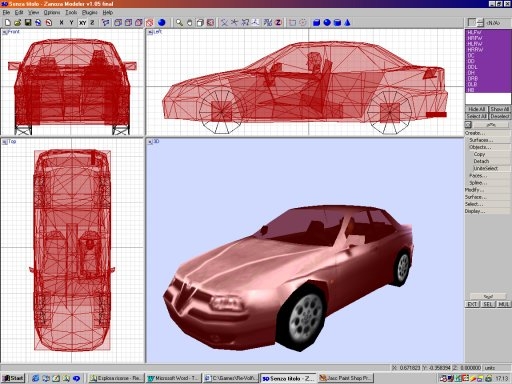This screenshot has width=512, height=384.
Task: Click the Show All button
Action: (499, 109)
